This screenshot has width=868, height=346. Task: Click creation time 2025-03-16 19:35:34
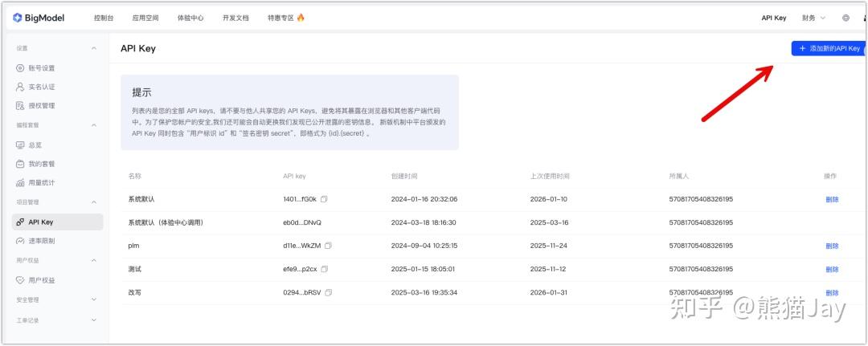pyautogui.click(x=424, y=292)
